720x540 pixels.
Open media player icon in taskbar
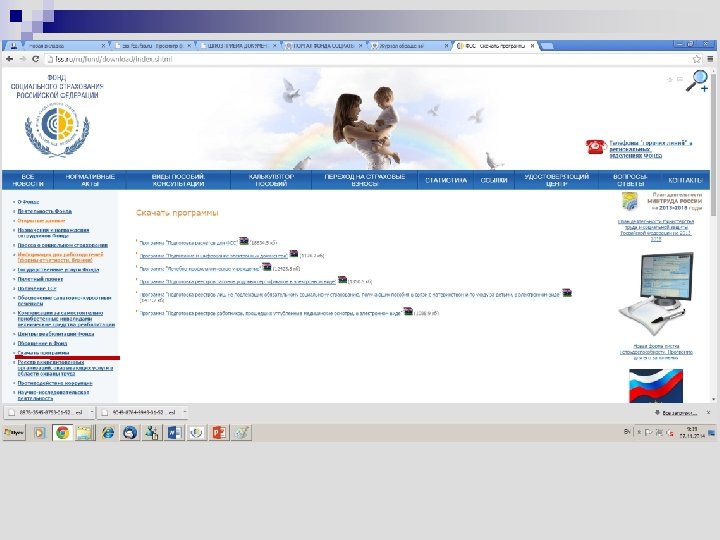coord(39,433)
